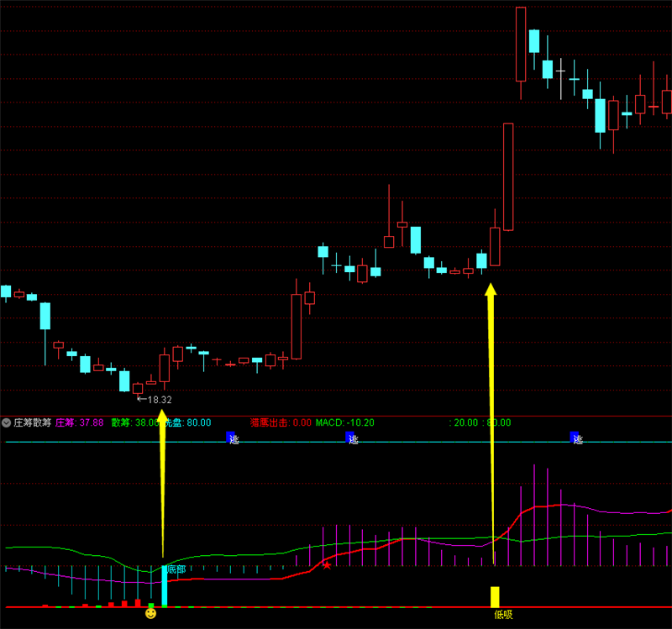672x629 pixels.
Task: Click the 18.32 low price label
Action: tap(160, 400)
